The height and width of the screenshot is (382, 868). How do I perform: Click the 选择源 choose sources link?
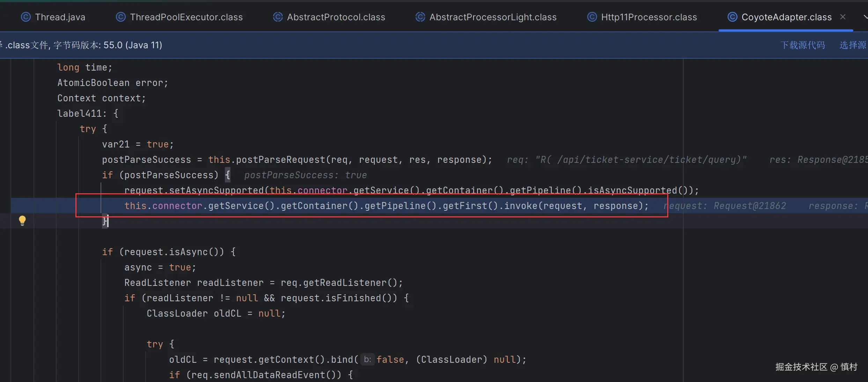click(x=853, y=45)
